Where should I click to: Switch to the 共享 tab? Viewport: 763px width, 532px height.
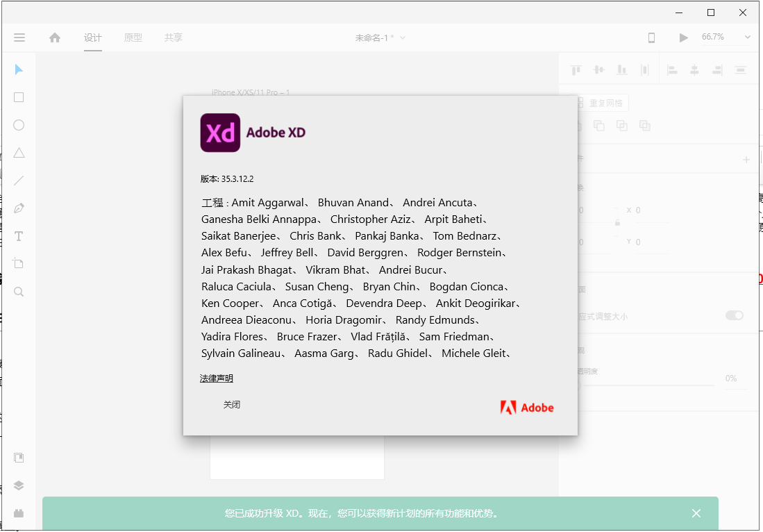pyautogui.click(x=173, y=38)
